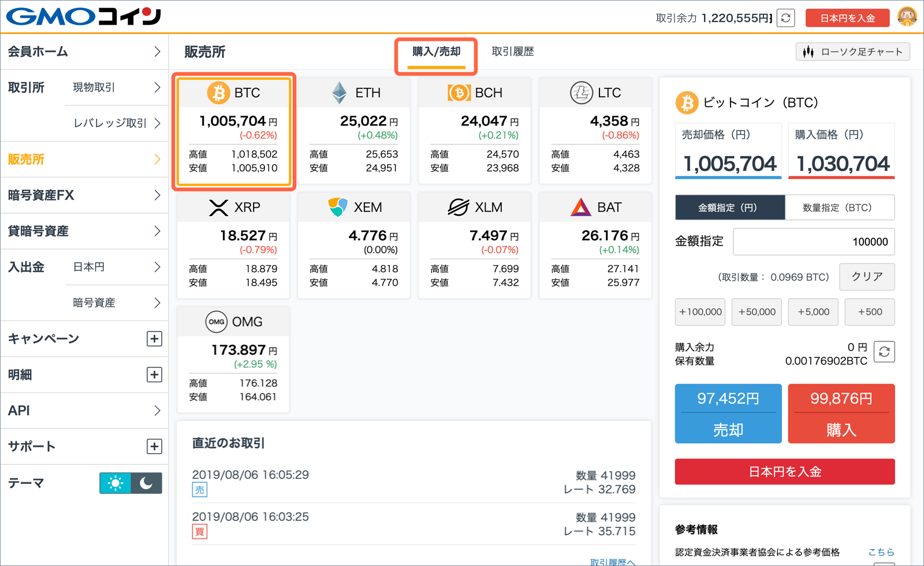924x566 pixels.
Task: Open the user avatar menu
Action: tap(907, 16)
